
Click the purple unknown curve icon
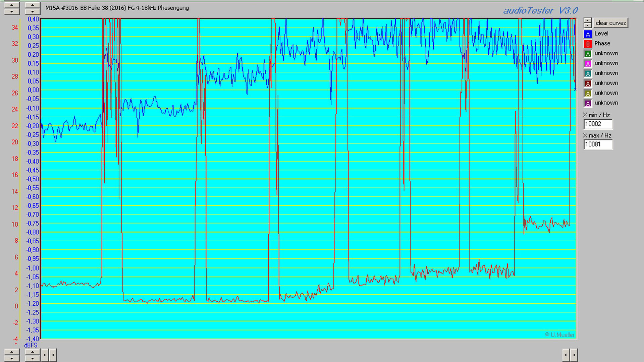click(x=588, y=103)
